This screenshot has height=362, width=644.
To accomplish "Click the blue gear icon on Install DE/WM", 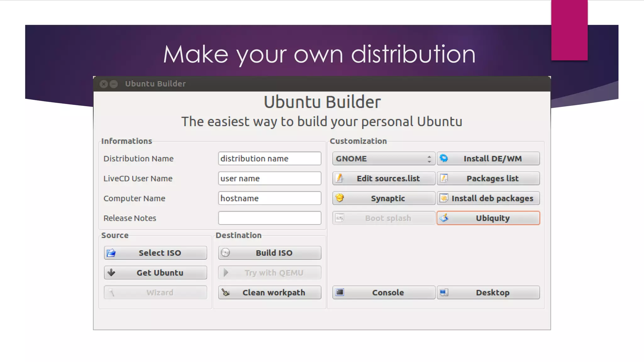I will tap(444, 158).
